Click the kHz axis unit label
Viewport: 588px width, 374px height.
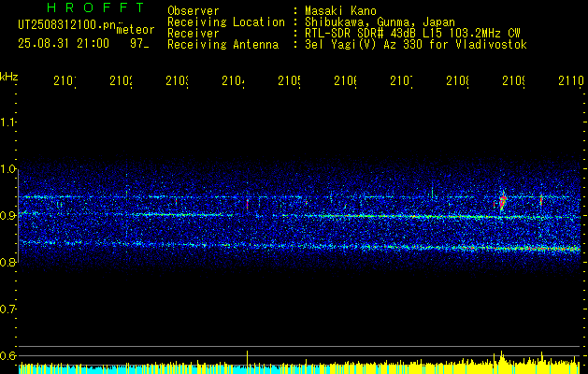click(8, 77)
